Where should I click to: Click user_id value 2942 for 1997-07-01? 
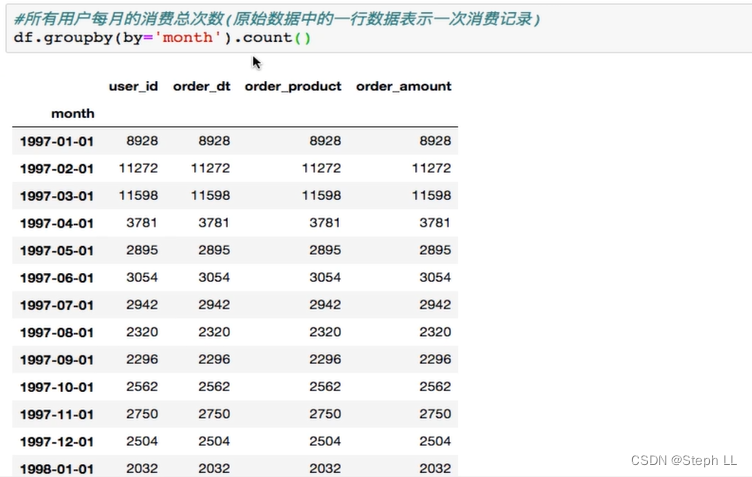(142, 305)
